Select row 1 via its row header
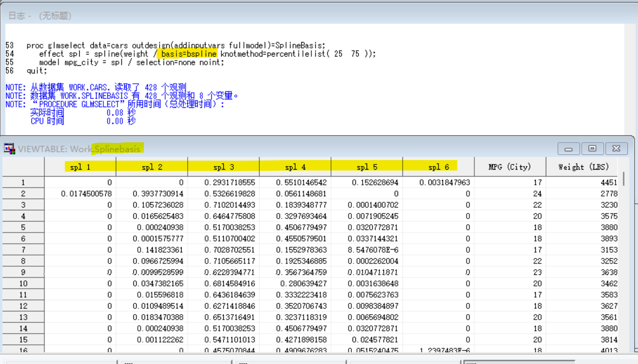The height and width of the screenshot is (364, 638). tap(24, 183)
